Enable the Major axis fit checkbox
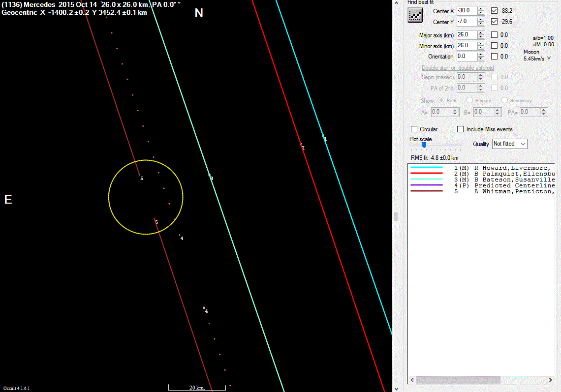The height and width of the screenshot is (392, 561). click(x=494, y=35)
